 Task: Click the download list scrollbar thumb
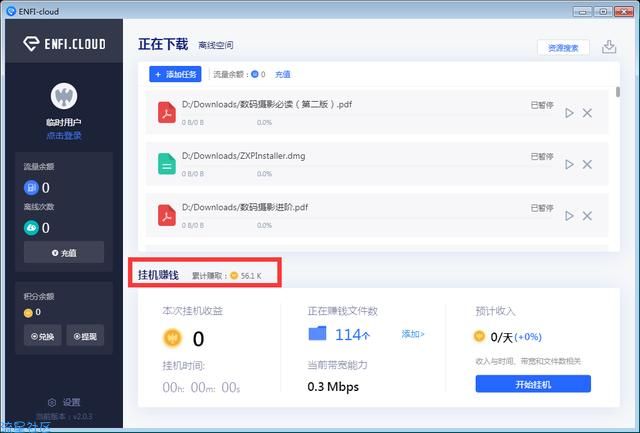618,92
